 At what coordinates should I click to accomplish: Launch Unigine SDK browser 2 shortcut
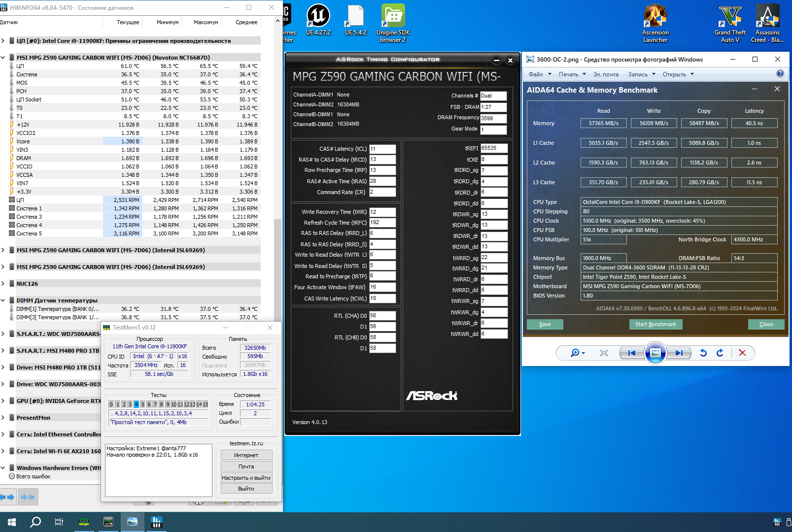[x=393, y=23]
